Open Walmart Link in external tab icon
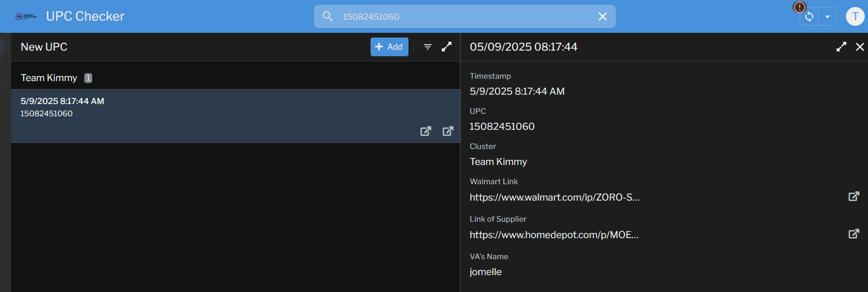Screen dimensions: 868x292 [x=854, y=196]
